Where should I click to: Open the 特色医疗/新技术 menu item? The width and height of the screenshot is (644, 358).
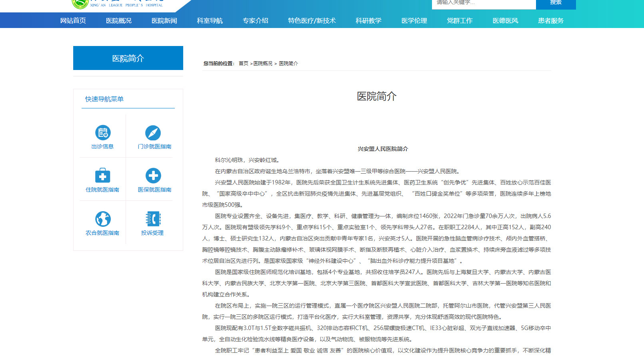[x=312, y=20]
